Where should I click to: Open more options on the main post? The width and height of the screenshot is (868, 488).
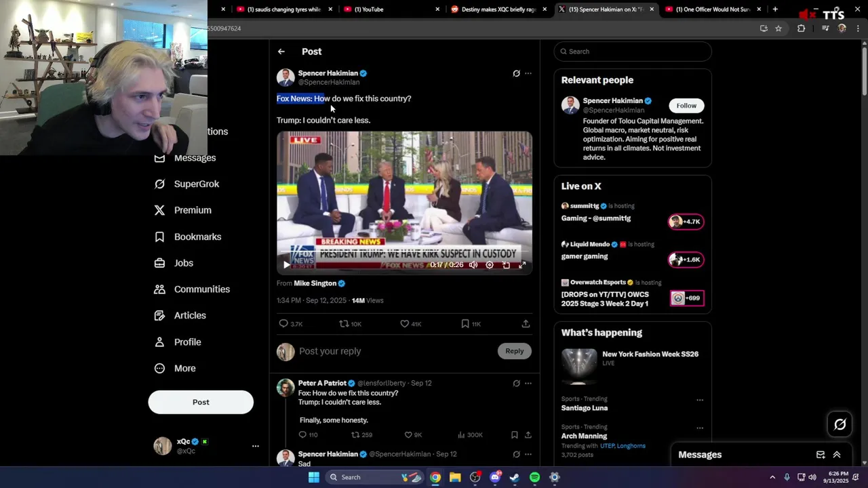[x=528, y=73]
